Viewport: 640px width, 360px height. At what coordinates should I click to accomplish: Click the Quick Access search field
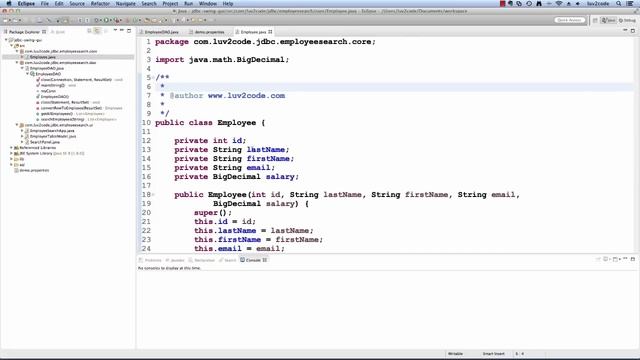pos(570,20)
